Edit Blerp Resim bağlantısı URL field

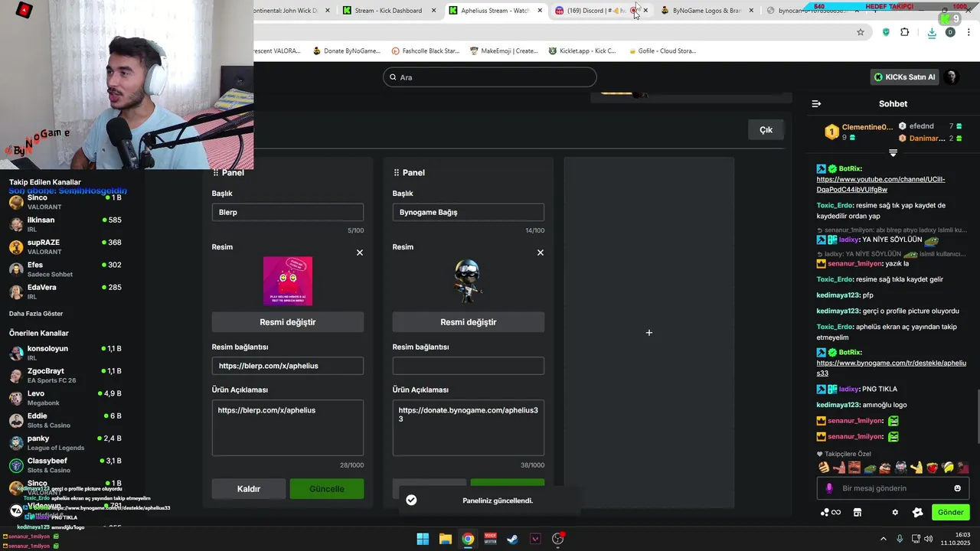click(288, 366)
